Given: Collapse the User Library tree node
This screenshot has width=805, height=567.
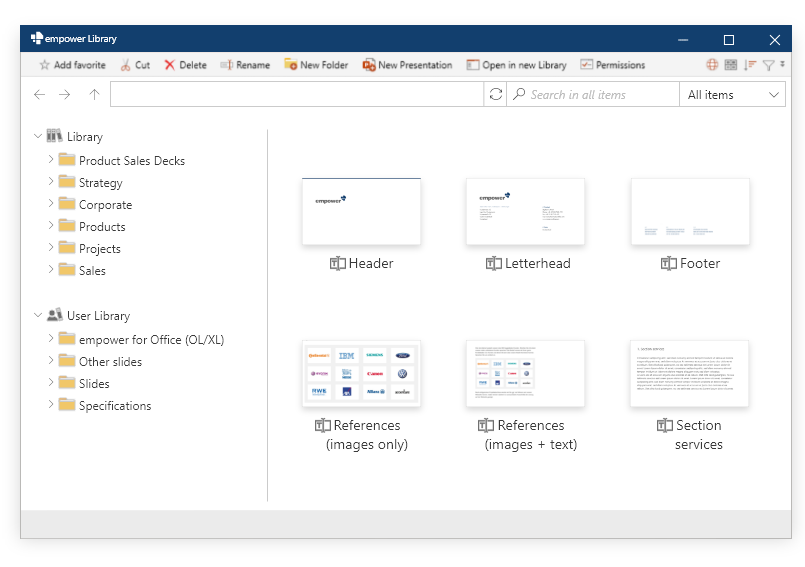Looking at the screenshot, I should (38, 315).
